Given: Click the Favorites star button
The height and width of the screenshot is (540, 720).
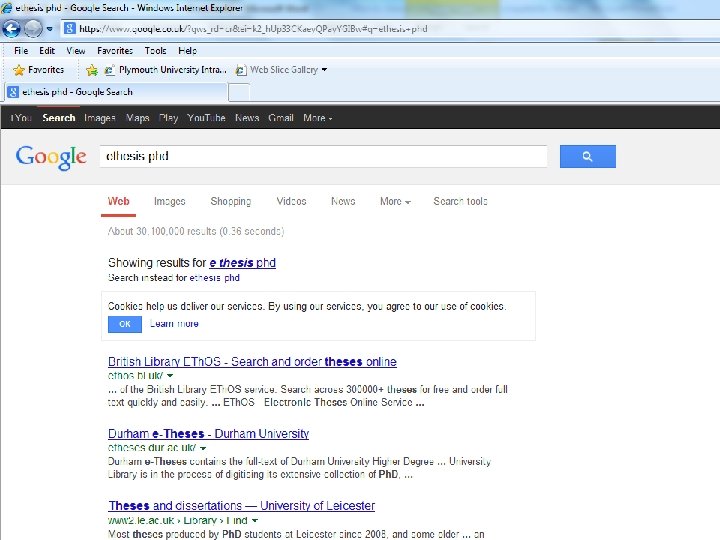Looking at the screenshot, I should coord(39,70).
